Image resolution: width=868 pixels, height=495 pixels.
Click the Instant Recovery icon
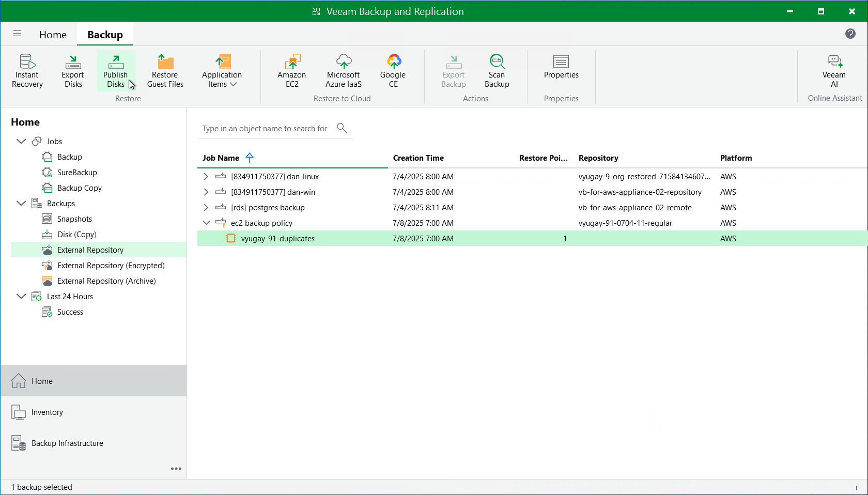(27, 70)
